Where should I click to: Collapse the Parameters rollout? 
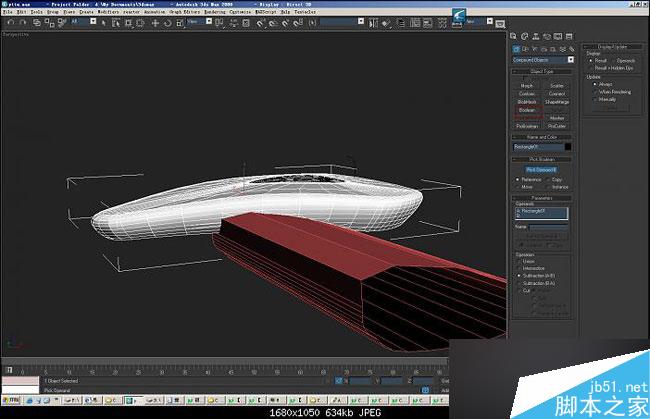[x=542, y=198]
